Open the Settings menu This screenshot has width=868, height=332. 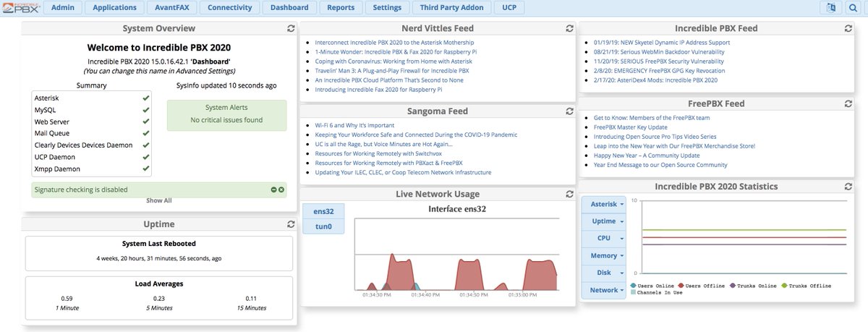pos(388,8)
